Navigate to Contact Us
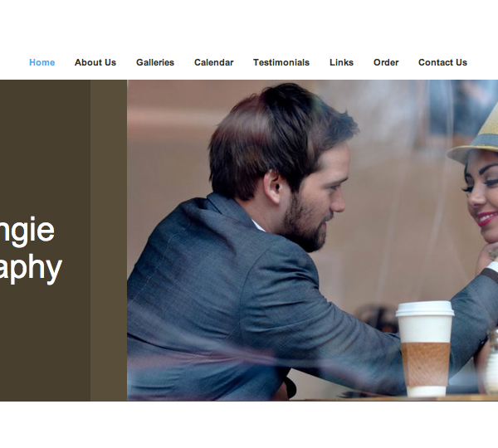 (442, 62)
